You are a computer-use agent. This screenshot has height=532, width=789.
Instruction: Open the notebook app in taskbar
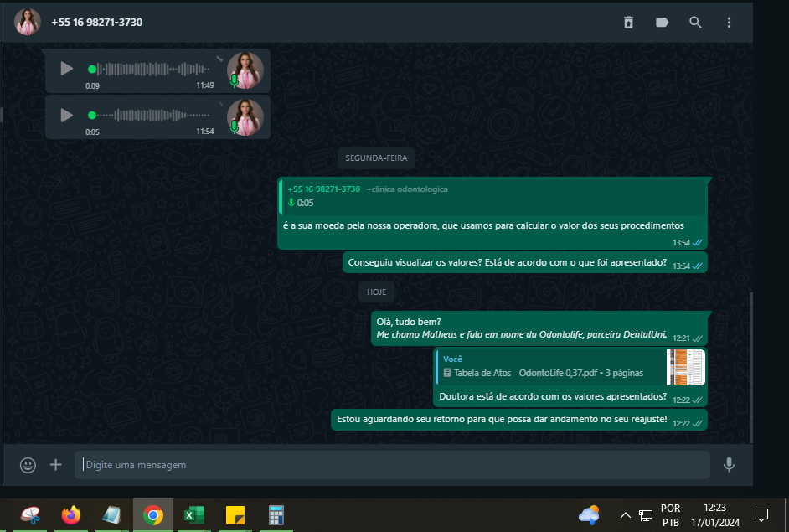click(x=111, y=515)
